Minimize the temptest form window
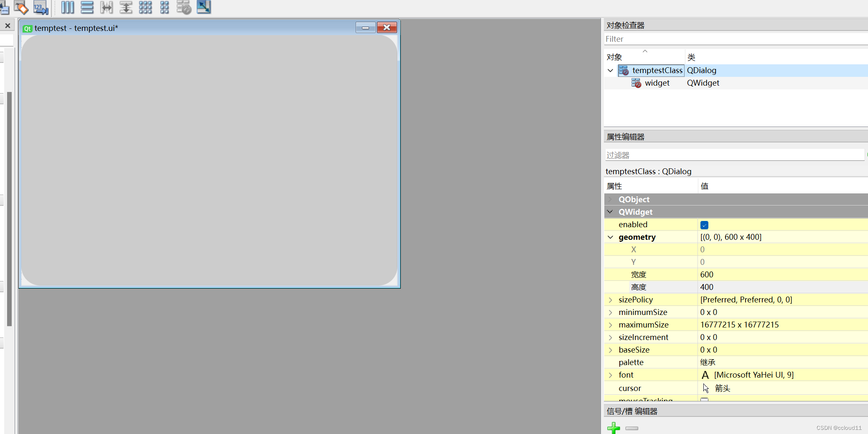 [366, 28]
